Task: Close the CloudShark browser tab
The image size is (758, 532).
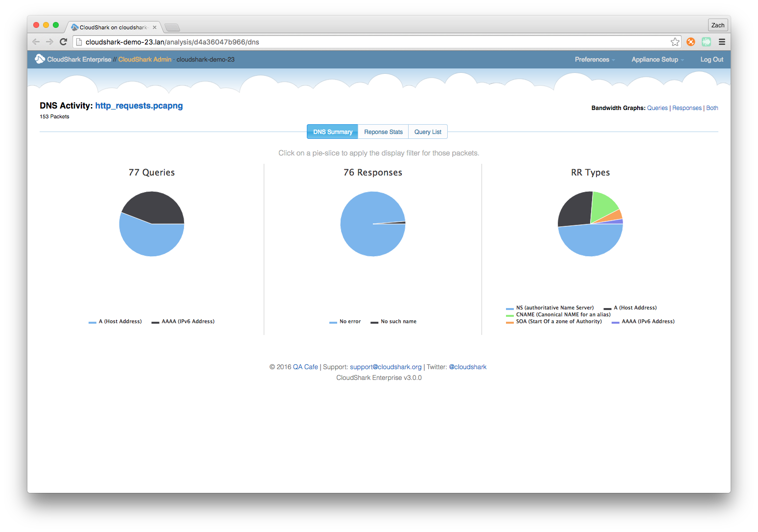Action: (x=155, y=27)
